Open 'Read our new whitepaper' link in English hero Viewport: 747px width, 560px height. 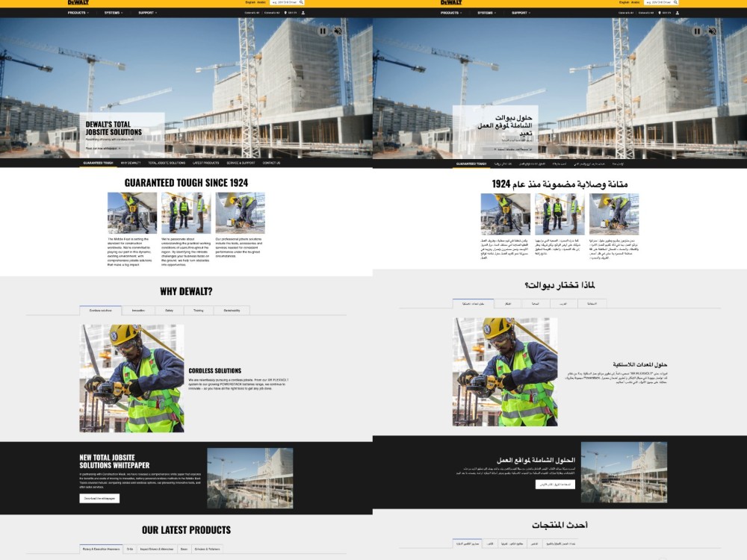[103, 149]
